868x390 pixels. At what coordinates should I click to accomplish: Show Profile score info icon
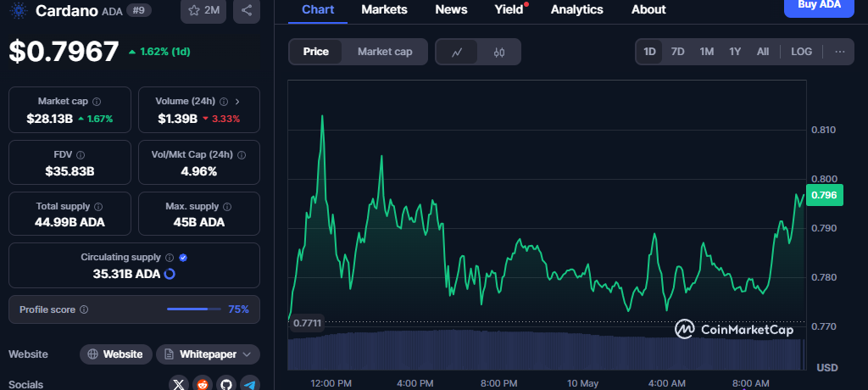click(x=84, y=309)
